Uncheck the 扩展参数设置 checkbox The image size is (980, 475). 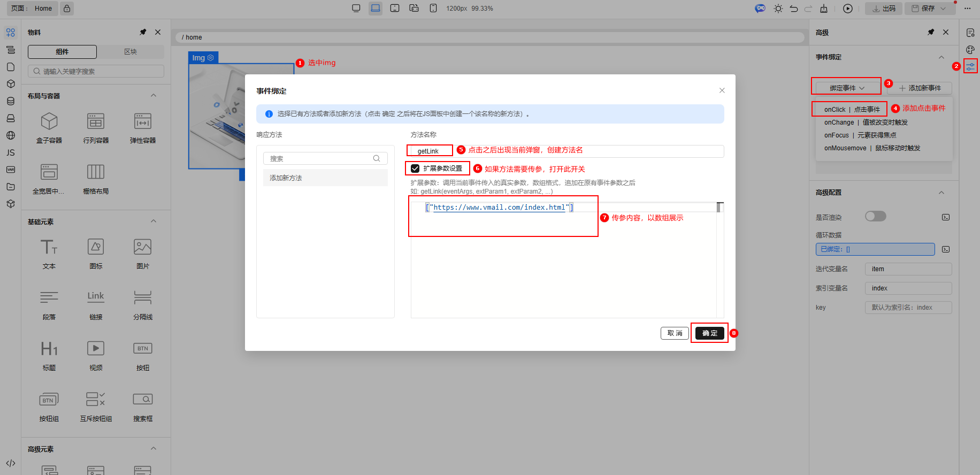coord(415,168)
